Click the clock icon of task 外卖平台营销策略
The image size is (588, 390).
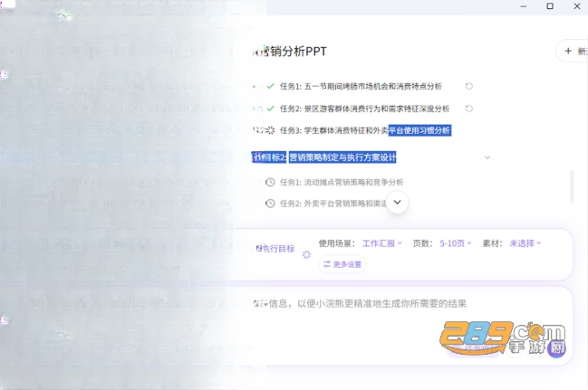pyautogui.click(x=270, y=203)
